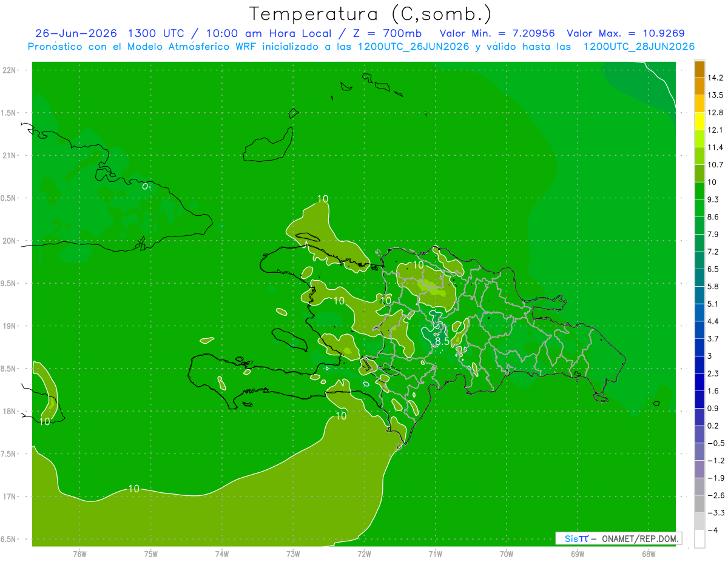The width and height of the screenshot is (728, 562).
Task: Click the "0.2" legend value
Action: 713,426
